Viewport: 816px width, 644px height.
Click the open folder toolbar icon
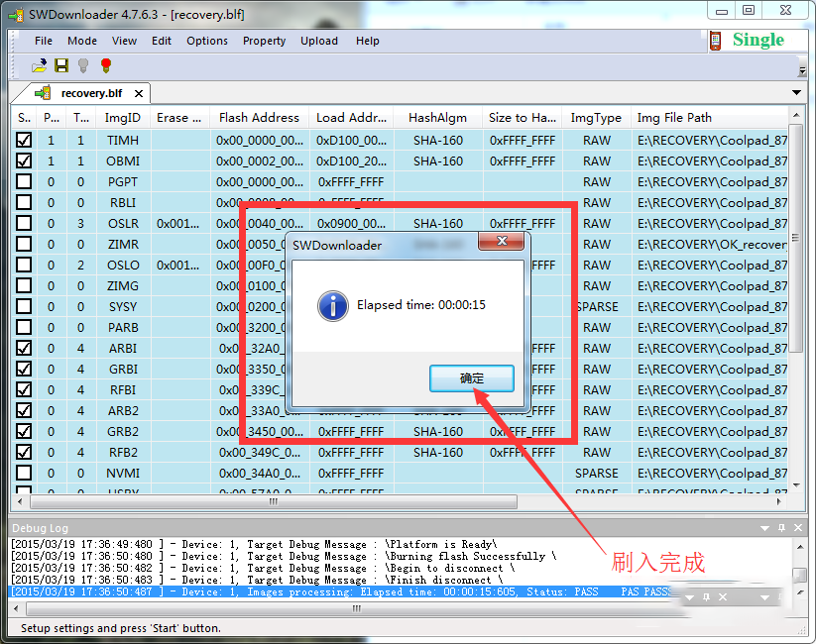[39, 65]
